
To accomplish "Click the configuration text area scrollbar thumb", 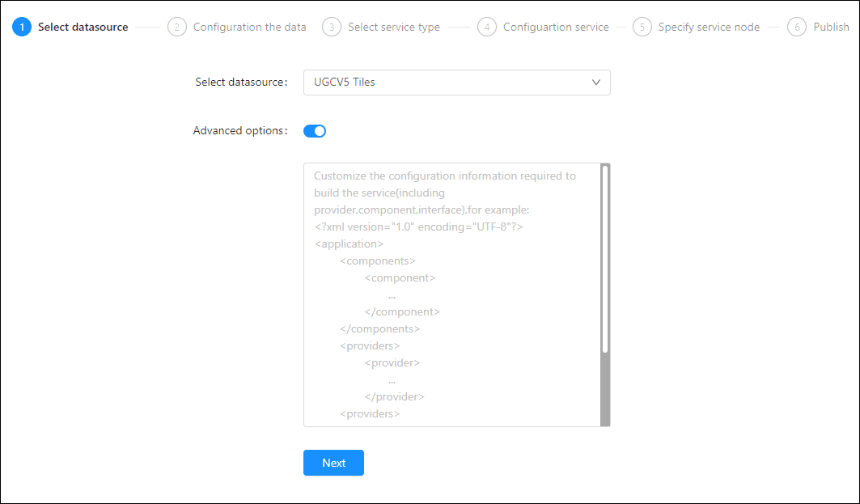I will coord(605,259).
